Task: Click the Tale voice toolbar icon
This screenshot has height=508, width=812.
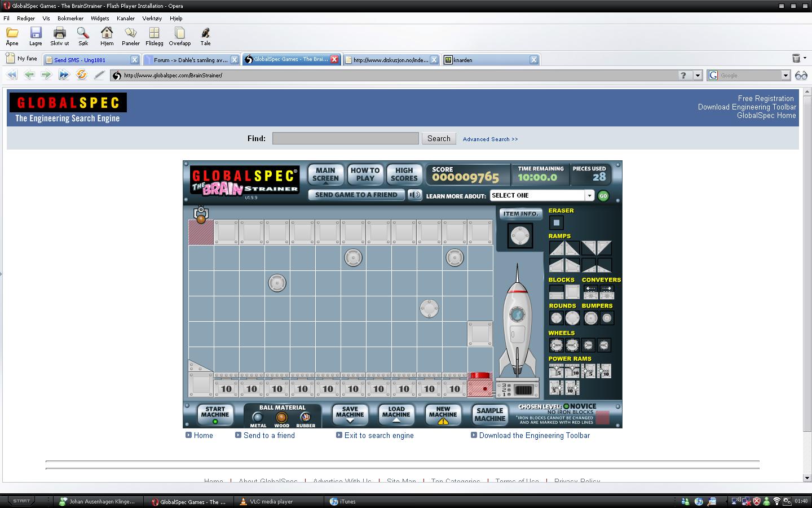Action: pyautogui.click(x=205, y=36)
